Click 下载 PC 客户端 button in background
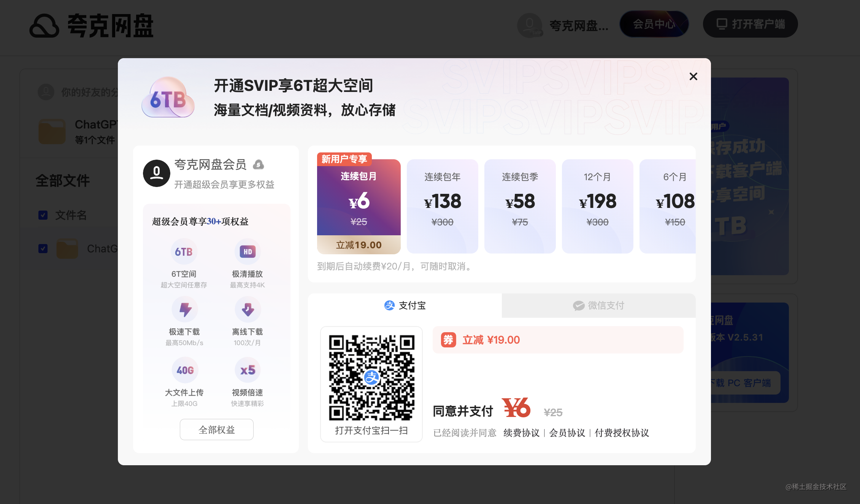 point(745,383)
